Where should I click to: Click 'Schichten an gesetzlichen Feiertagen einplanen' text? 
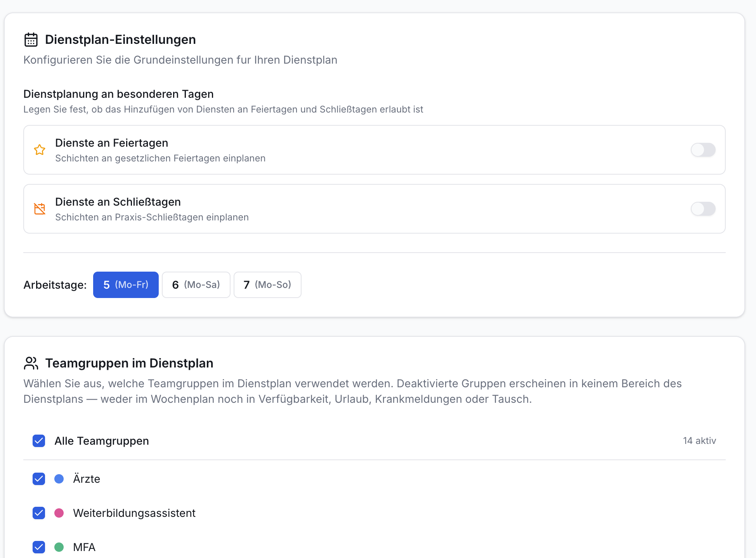(160, 158)
